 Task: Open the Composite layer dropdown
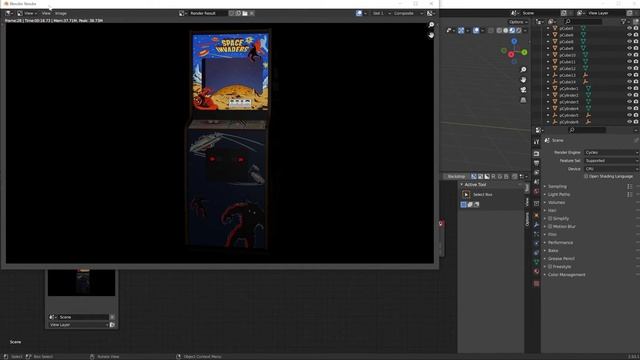click(408, 13)
